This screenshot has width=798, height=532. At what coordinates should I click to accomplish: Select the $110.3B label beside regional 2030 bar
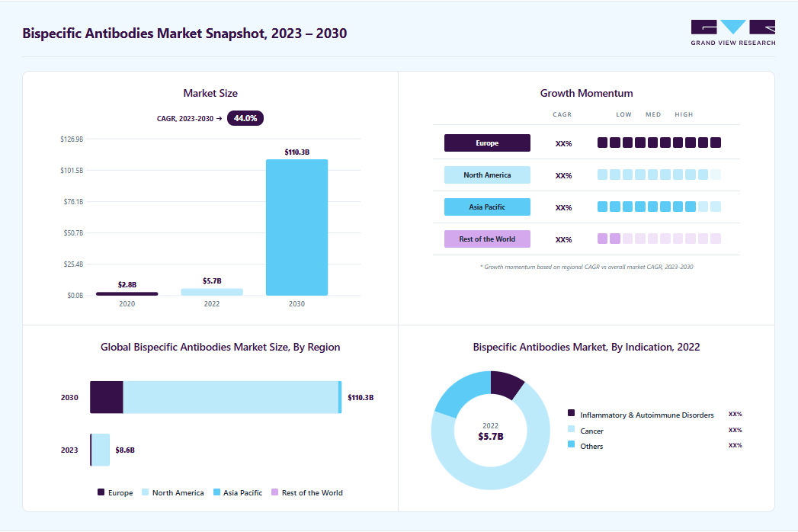361,398
